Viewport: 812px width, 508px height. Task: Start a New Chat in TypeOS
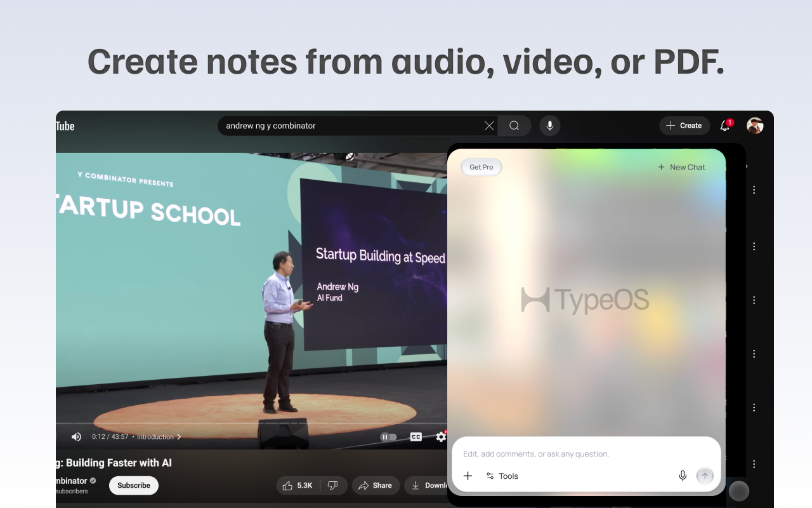click(x=681, y=167)
